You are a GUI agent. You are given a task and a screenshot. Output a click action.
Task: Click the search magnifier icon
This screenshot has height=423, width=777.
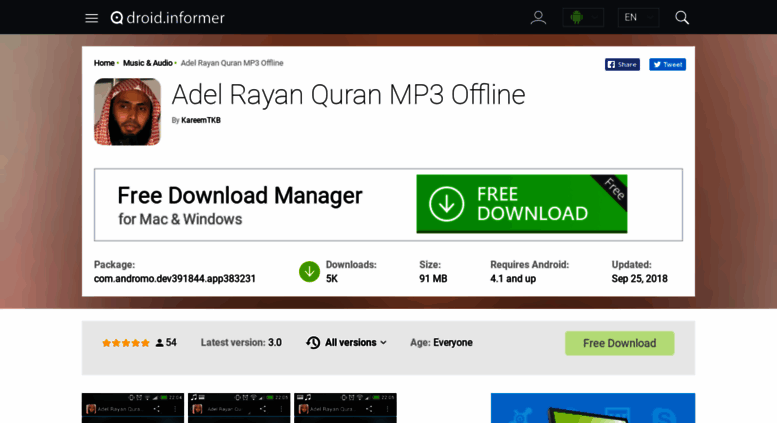point(682,18)
